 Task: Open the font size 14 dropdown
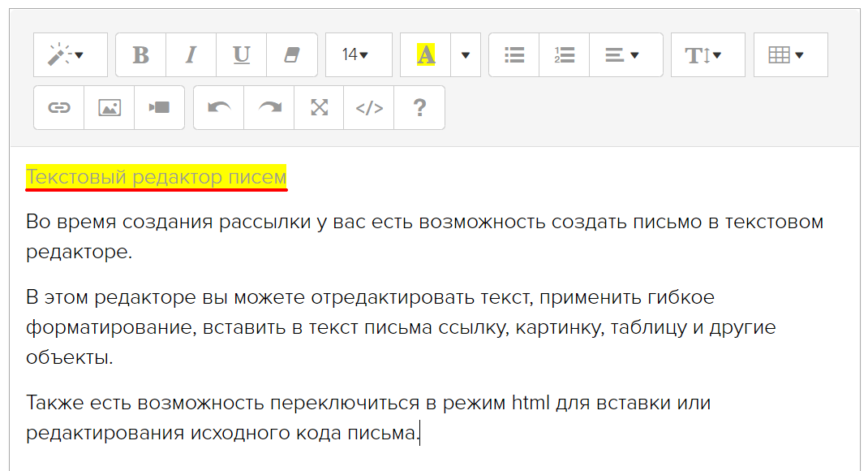click(359, 55)
